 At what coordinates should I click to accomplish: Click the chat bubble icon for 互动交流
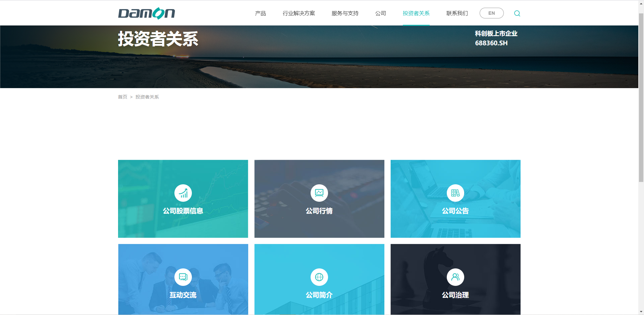coord(183,277)
